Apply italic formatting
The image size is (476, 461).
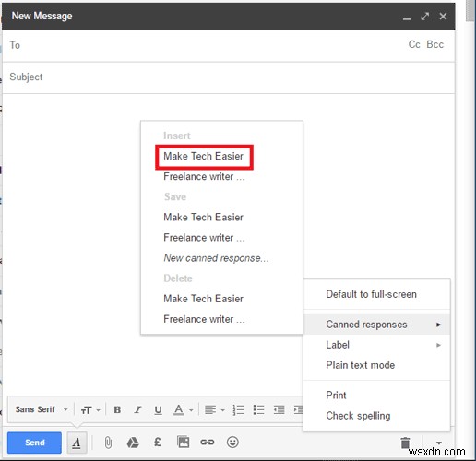coord(137,409)
